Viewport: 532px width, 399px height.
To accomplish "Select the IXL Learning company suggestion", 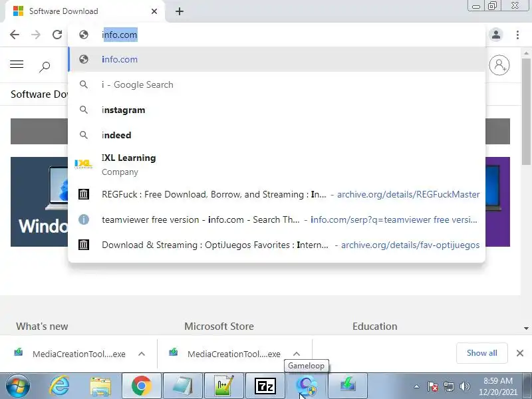I will click(277, 164).
